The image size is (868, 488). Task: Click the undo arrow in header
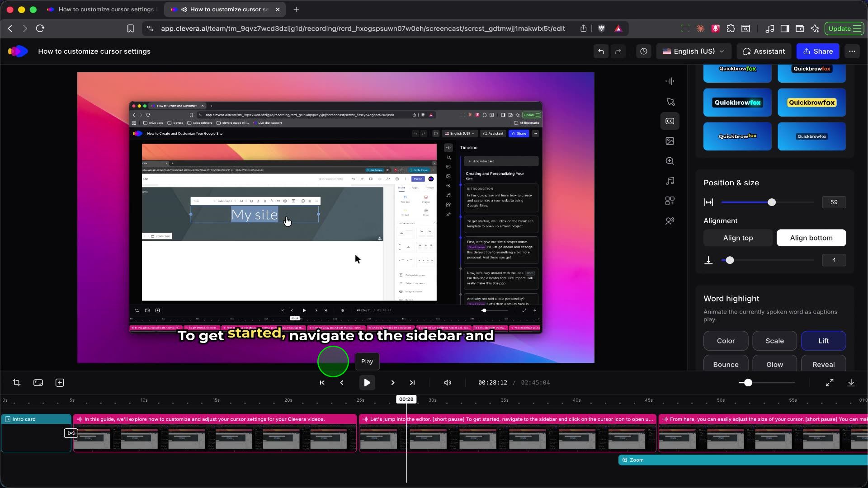[601, 52]
